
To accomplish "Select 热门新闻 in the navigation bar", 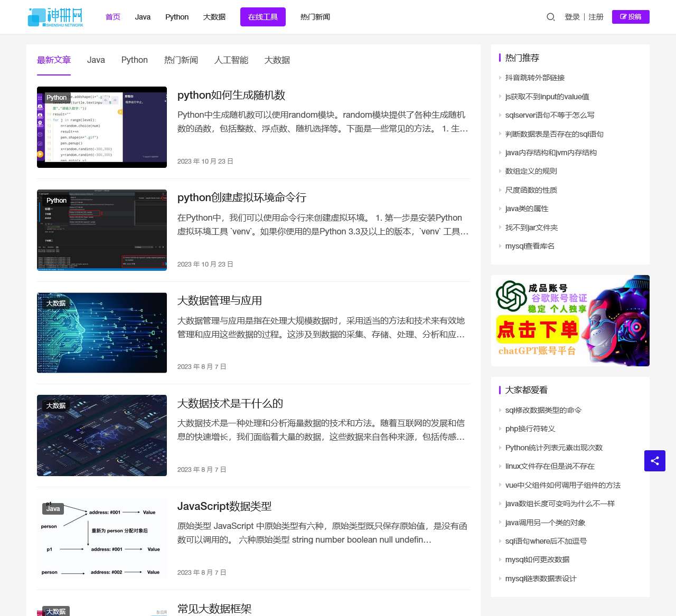I will (x=315, y=17).
